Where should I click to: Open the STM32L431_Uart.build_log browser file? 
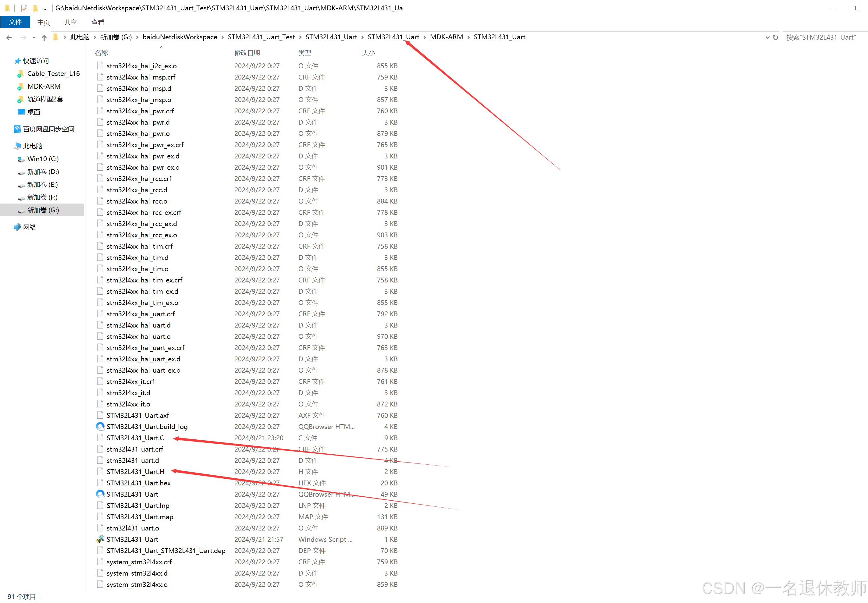pyautogui.click(x=147, y=427)
